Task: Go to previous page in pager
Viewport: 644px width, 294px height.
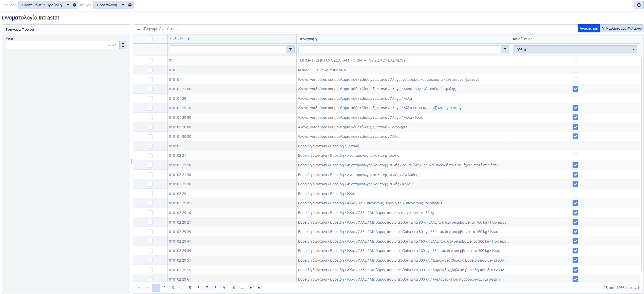Action: 147,288
